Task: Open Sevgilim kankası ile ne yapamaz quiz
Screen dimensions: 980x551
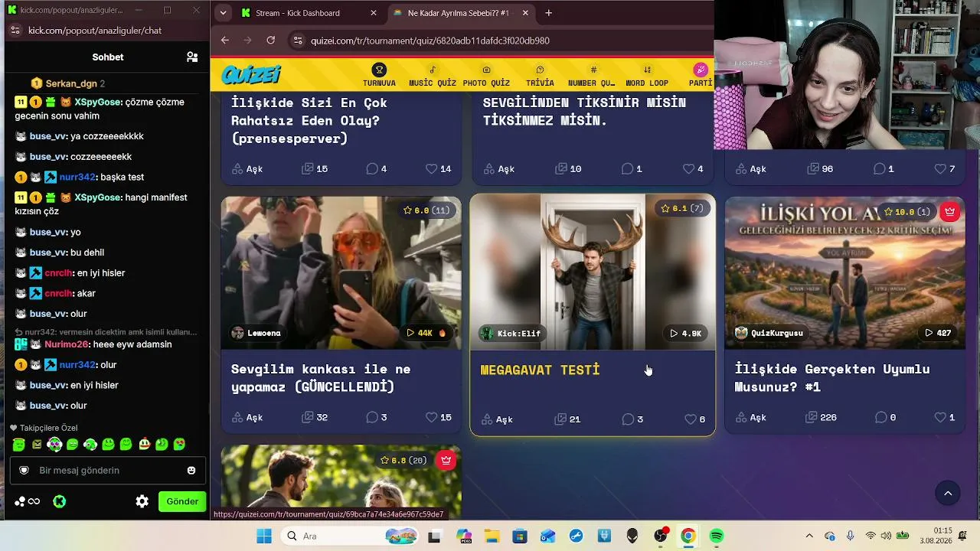Action: pyautogui.click(x=321, y=378)
